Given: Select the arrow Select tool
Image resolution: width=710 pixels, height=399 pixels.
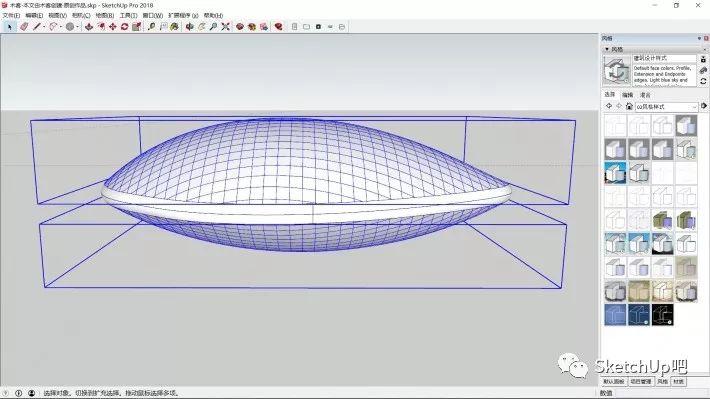Looking at the screenshot, I should [x=10, y=27].
